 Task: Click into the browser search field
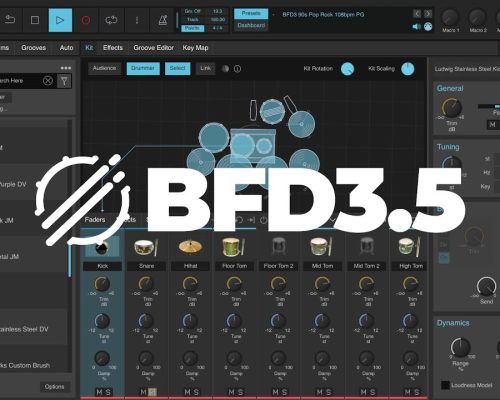pyautogui.click(x=20, y=81)
